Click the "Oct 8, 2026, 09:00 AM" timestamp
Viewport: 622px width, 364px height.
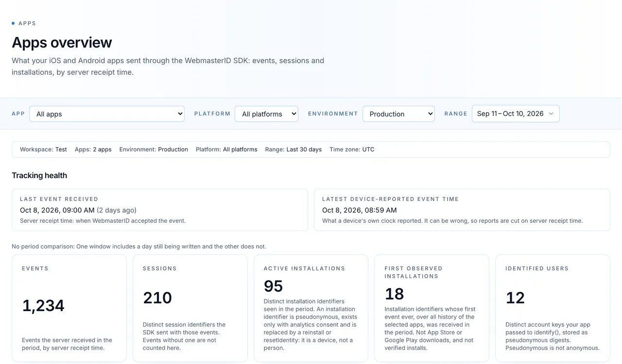tap(57, 210)
